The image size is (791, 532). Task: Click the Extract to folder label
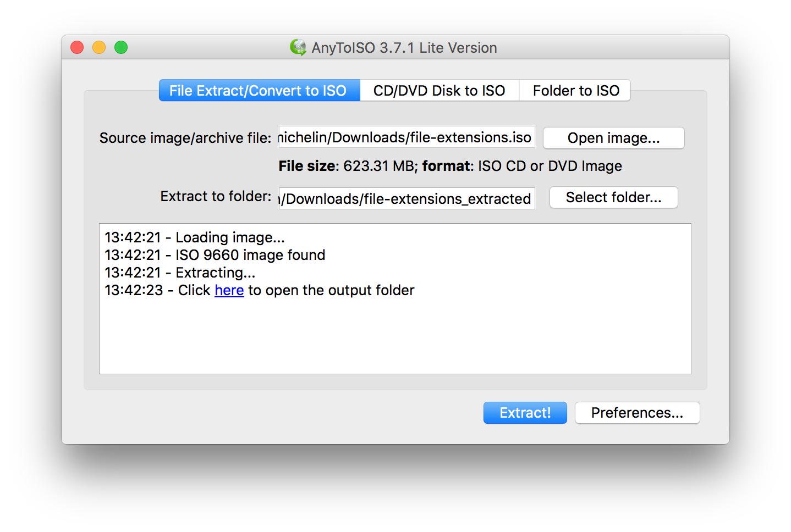[215, 196]
